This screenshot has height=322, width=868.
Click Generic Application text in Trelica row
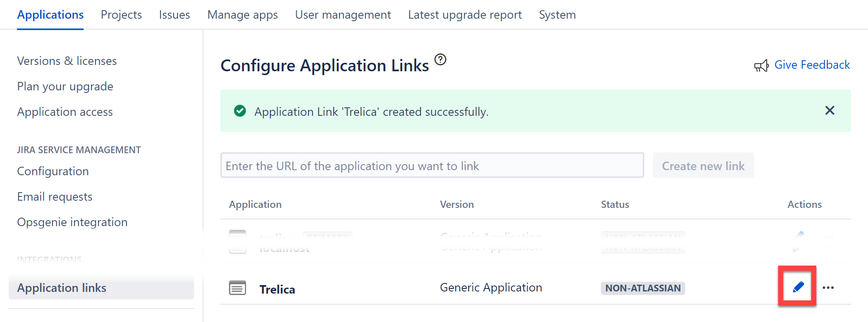coord(491,288)
